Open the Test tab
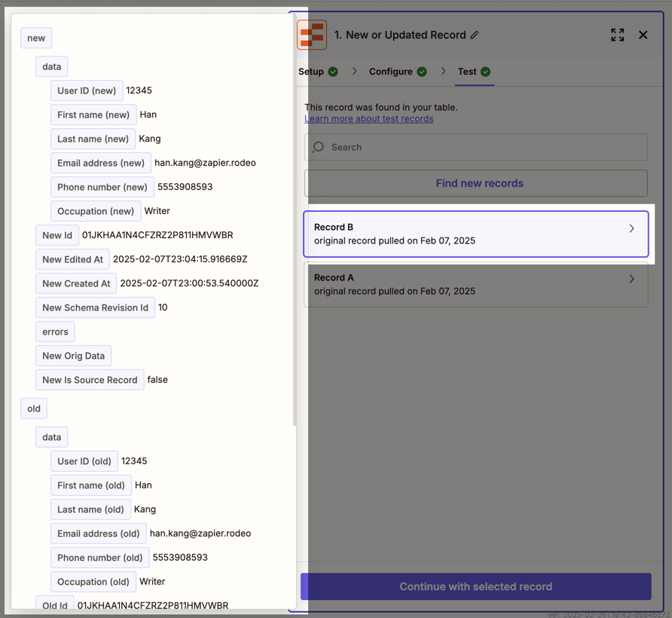 coord(467,72)
